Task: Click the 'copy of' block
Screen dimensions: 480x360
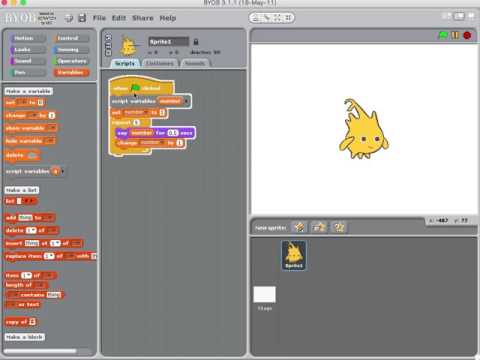Action: coord(21,322)
